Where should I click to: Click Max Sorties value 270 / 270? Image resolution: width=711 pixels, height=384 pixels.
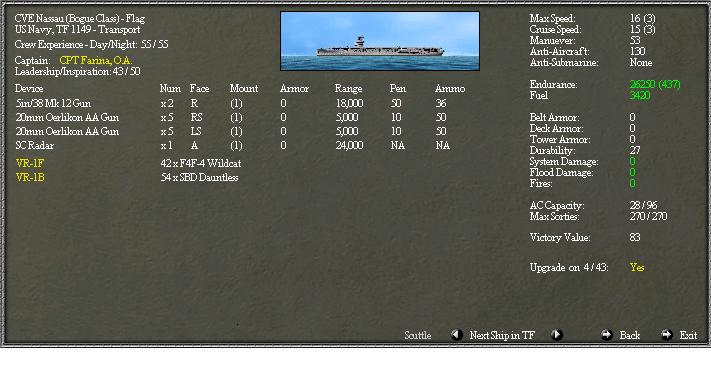point(648,216)
